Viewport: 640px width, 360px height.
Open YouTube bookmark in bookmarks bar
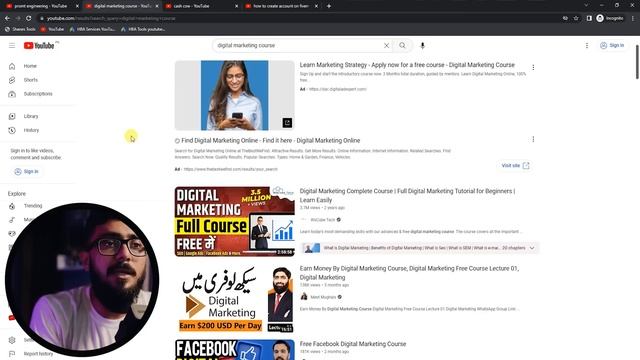(x=52, y=29)
